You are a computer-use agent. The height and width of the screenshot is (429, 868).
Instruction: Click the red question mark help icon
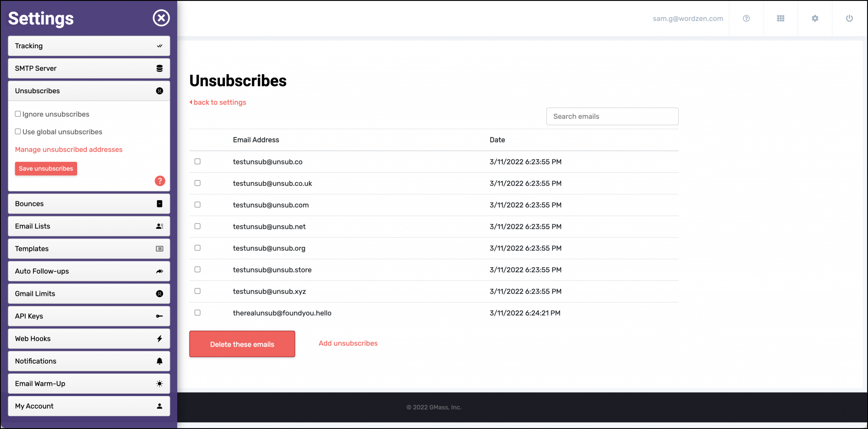160,181
